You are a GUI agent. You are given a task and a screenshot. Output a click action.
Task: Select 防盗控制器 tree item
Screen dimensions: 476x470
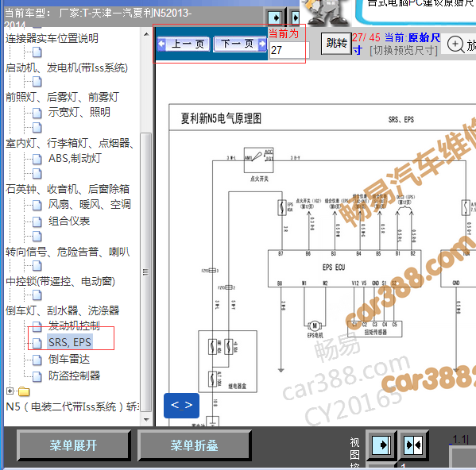coord(74,376)
